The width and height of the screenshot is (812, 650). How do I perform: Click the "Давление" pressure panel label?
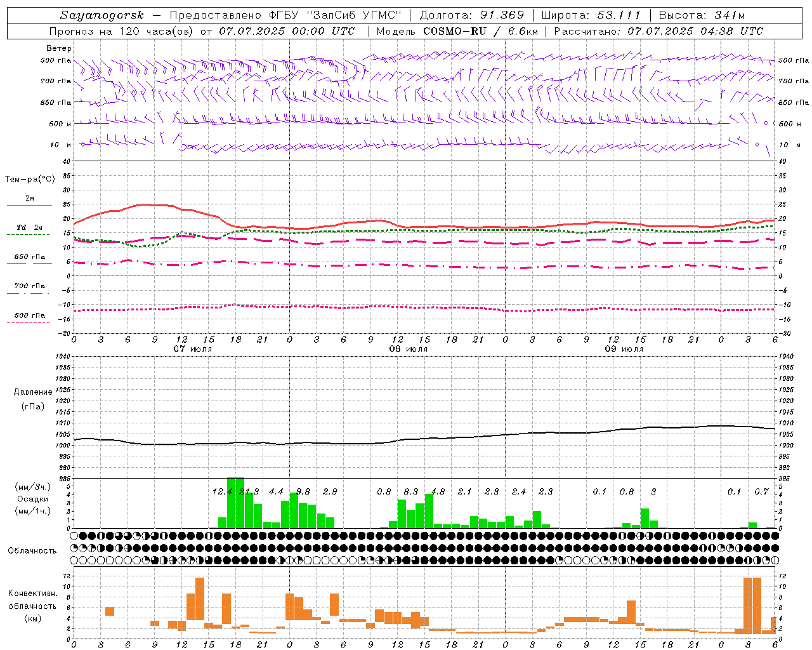(x=33, y=392)
